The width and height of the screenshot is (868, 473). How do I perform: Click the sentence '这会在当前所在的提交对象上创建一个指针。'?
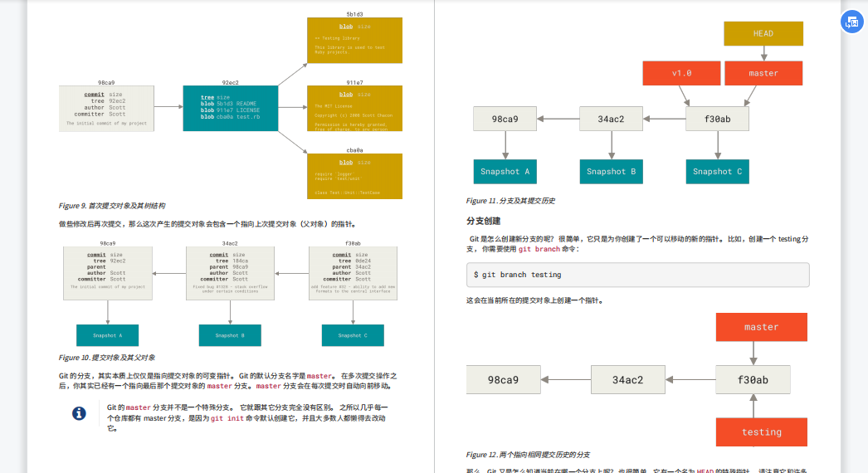[x=536, y=300]
